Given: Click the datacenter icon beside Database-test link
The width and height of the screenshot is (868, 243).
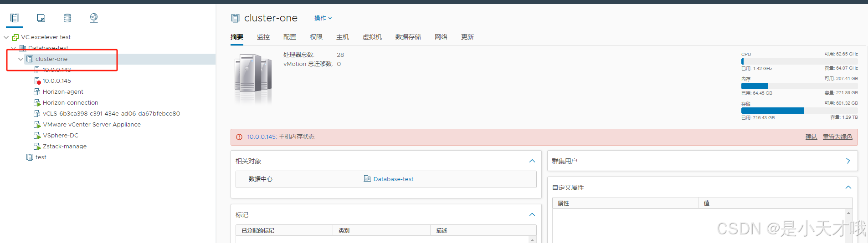Looking at the screenshot, I should (367, 179).
